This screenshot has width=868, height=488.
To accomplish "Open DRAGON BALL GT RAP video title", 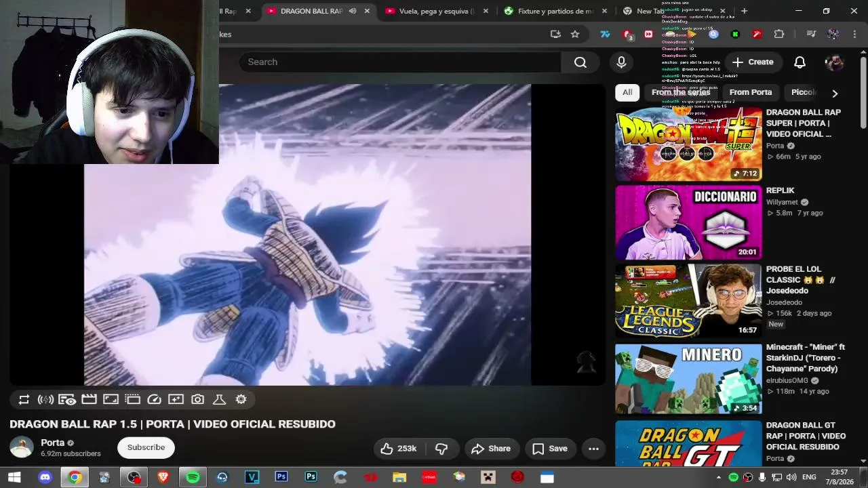I will (806, 436).
